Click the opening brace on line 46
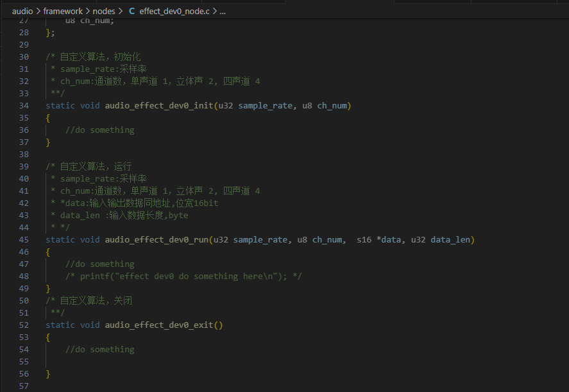This screenshot has height=392, width=569. pyautogui.click(x=48, y=252)
